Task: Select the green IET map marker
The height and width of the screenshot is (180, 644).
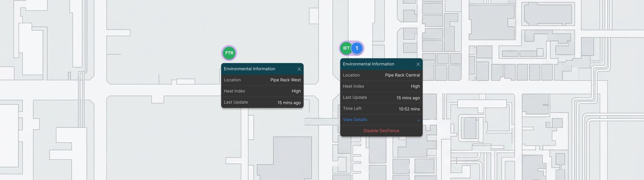Action: (x=346, y=48)
